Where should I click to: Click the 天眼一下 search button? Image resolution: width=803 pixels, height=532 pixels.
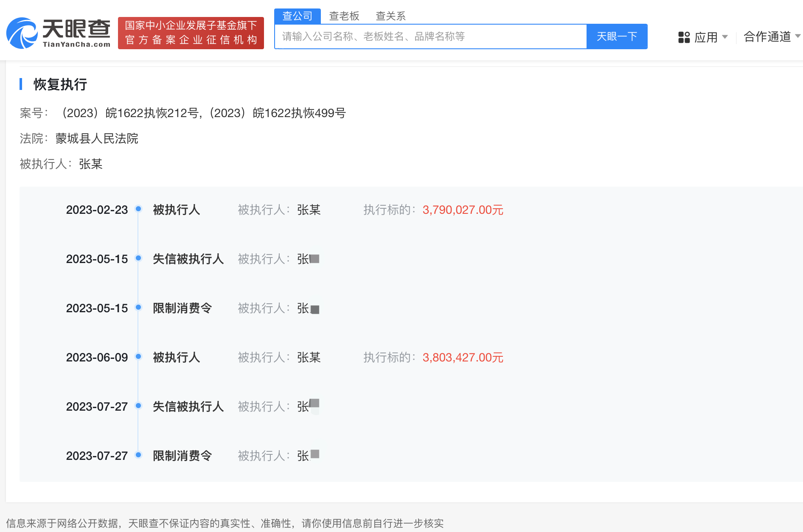pos(616,36)
